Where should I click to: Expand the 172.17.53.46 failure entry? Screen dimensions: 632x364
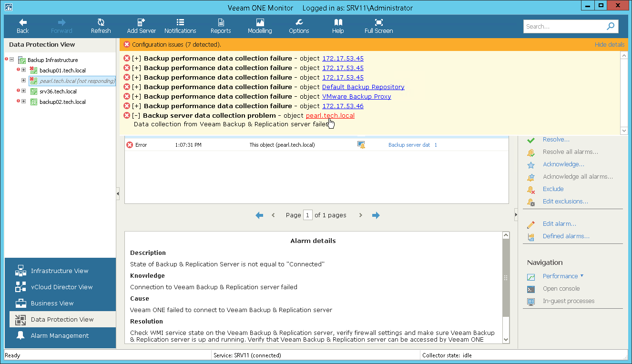click(137, 106)
